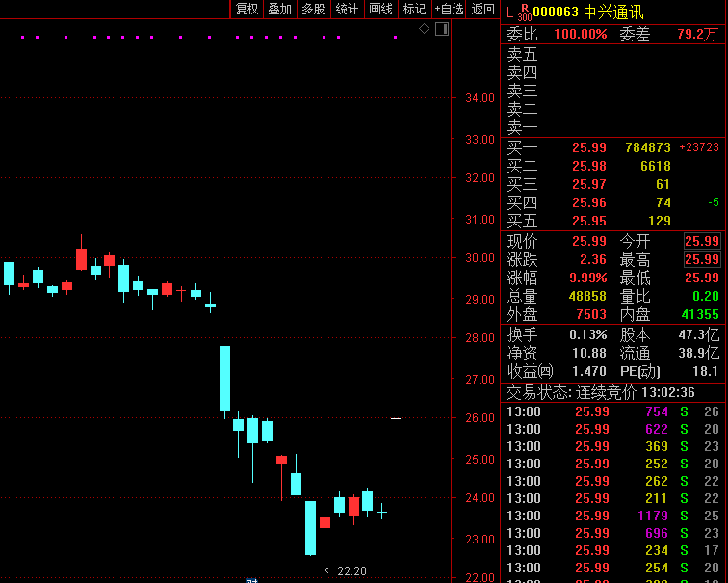
Task: Click the blue marker icon on the bottom axis
Action: (x=252, y=580)
